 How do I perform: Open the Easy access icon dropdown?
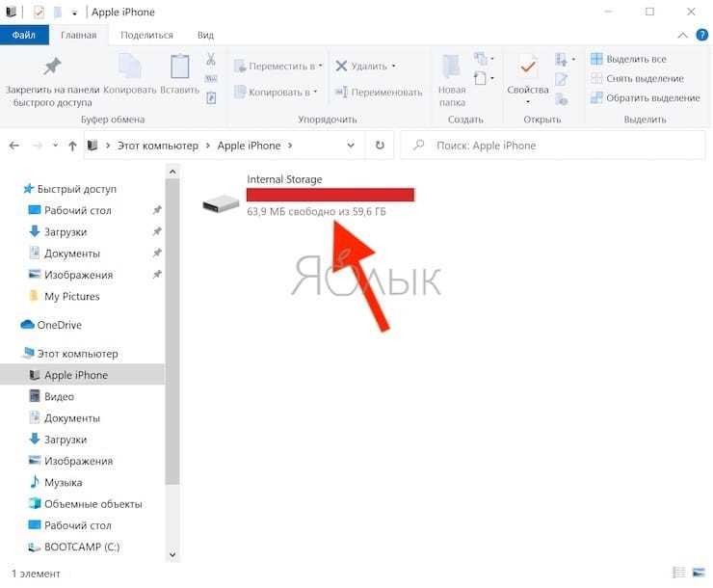(x=484, y=78)
